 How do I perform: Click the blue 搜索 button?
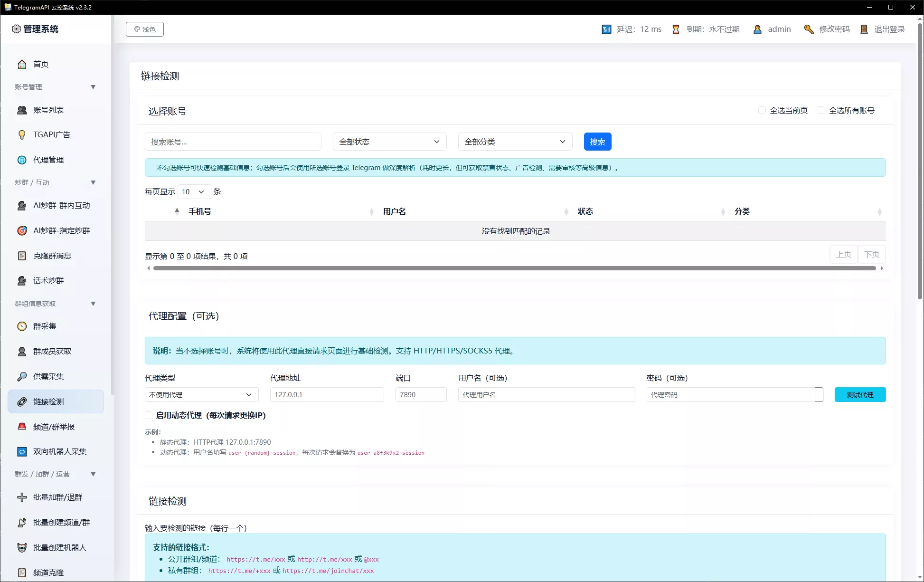(x=597, y=142)
